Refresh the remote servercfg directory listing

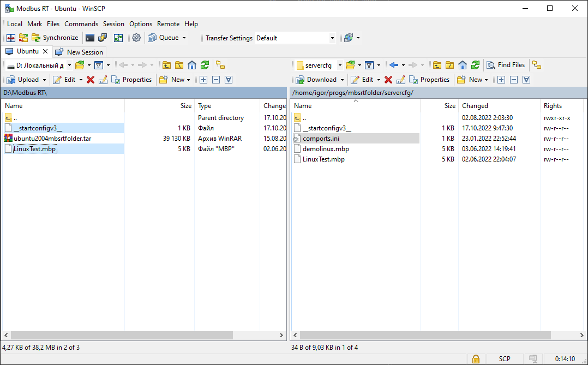tap(476, 65)
